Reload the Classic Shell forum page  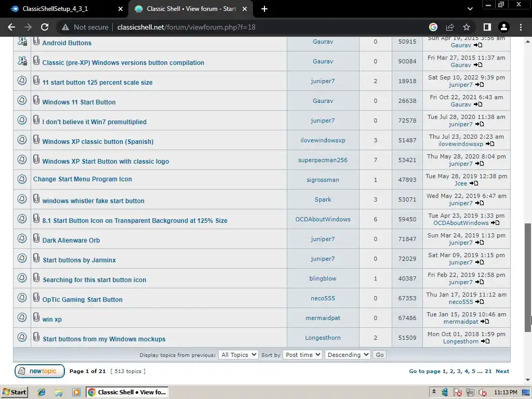tap(45, 27)
